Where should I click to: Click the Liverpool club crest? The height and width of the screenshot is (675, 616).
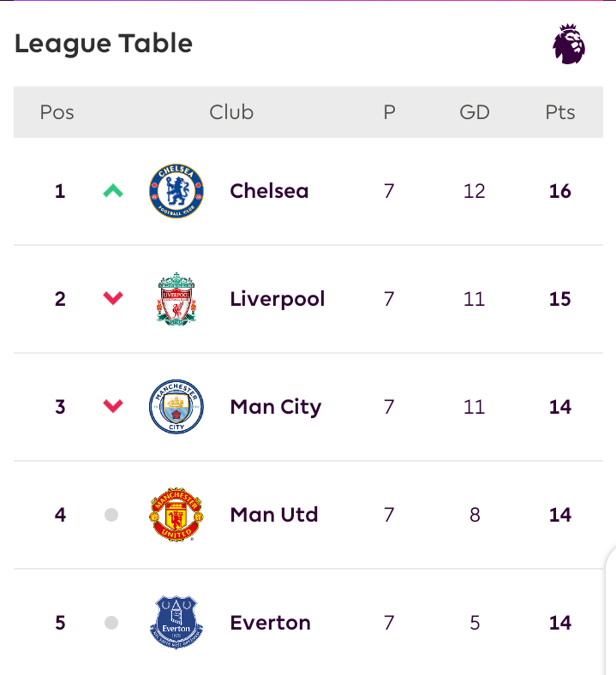click(176, 299)
